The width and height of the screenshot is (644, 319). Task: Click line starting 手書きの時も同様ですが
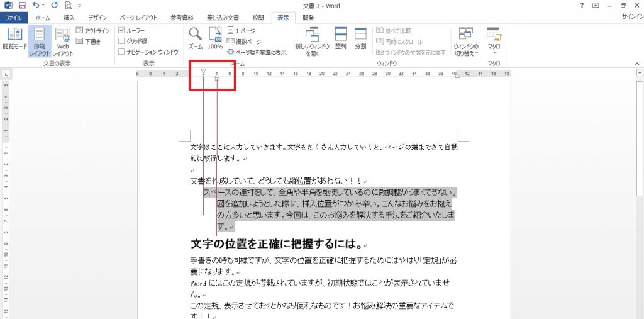tap(324, 260)
